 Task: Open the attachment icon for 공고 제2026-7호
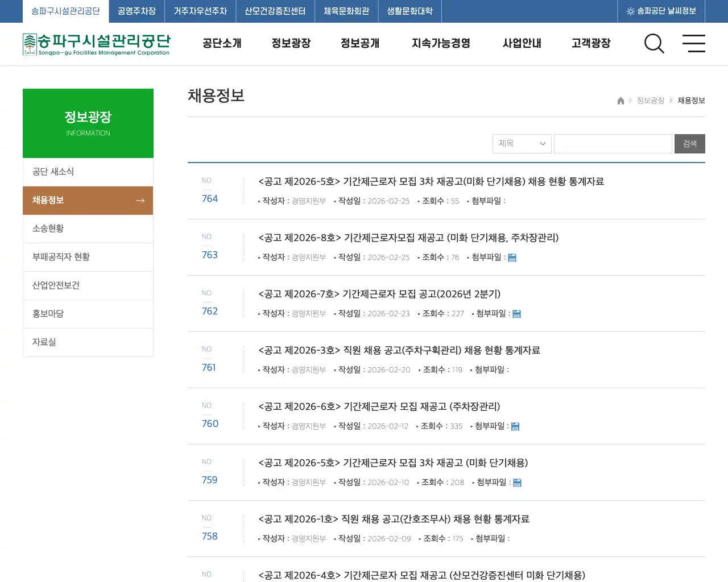(x=516, y=313)
